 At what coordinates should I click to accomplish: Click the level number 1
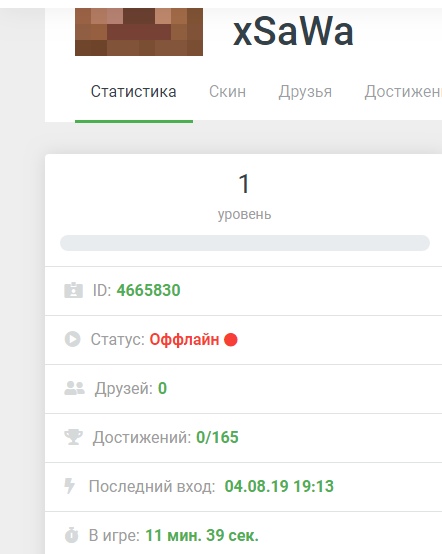pyautogui.click(x=244, y=184)
